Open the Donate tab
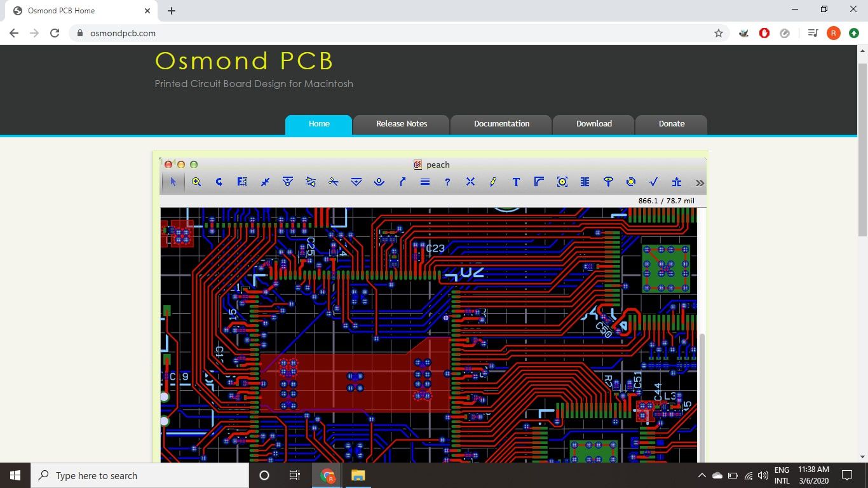 (672, 124)
